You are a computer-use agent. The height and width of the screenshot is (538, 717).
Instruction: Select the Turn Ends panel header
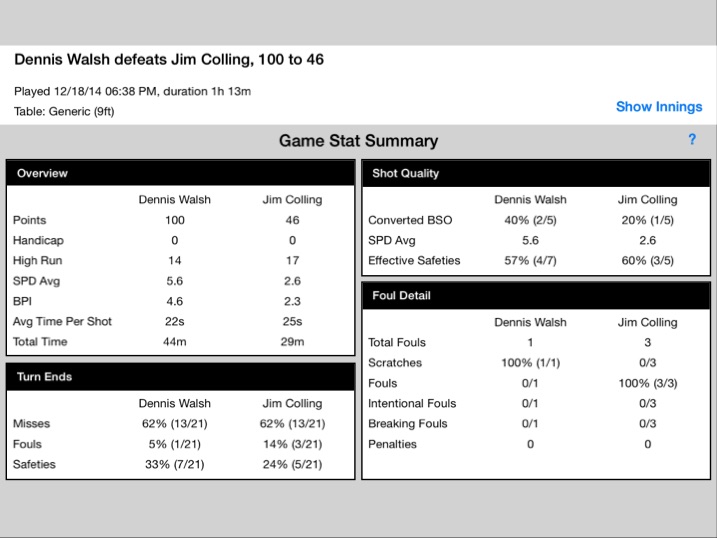pos(181,377)
